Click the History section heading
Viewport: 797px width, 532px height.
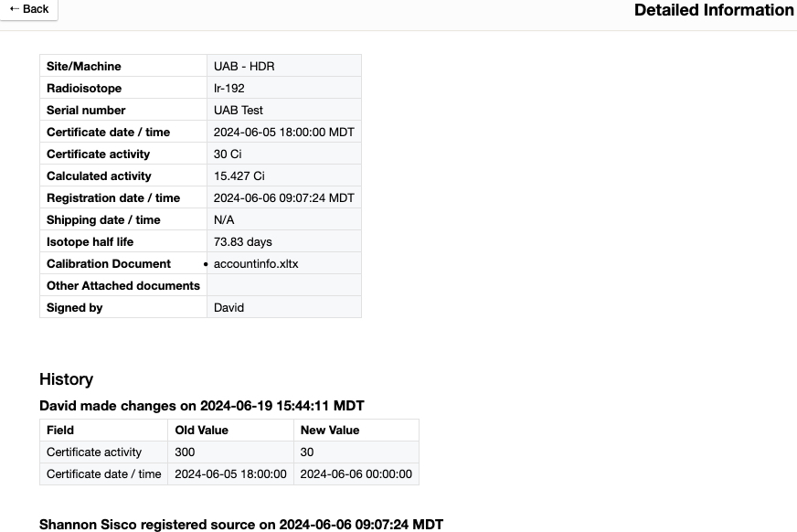point(67,379)
